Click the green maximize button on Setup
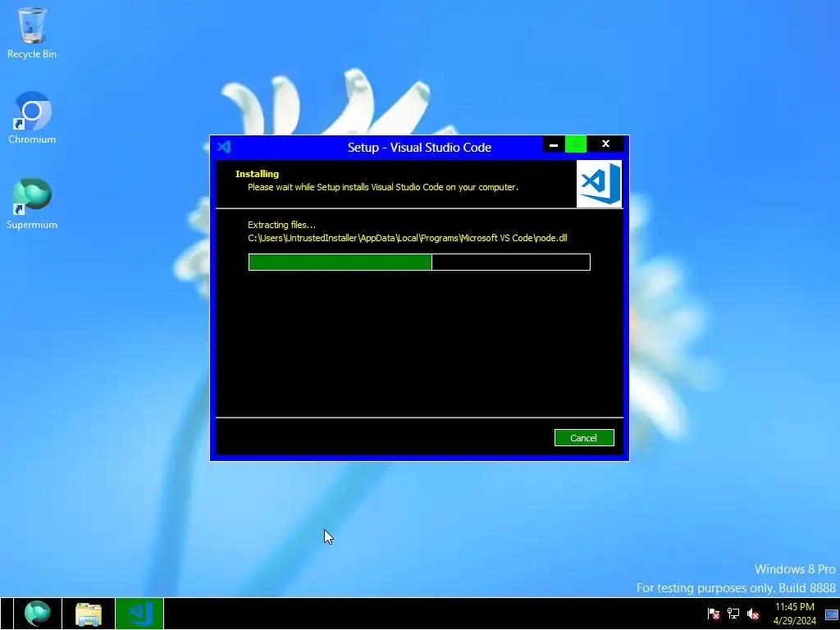 (x=576, y=144)
